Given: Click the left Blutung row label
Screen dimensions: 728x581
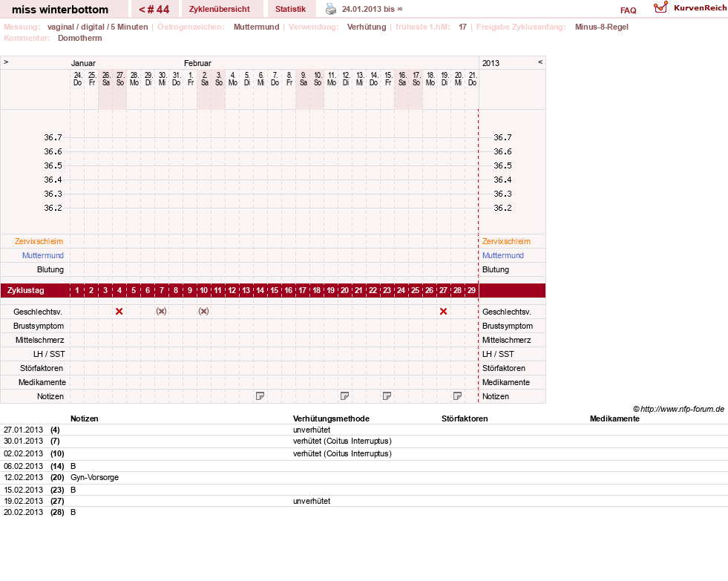Looking at the screenshot, I should click(x=50, y=269).
